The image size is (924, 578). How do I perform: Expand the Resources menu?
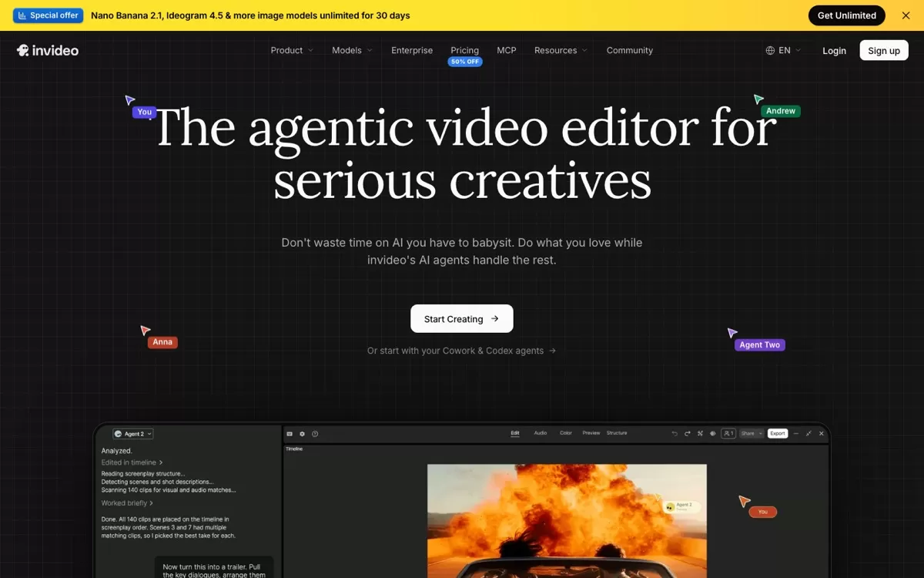click(561, 50)
